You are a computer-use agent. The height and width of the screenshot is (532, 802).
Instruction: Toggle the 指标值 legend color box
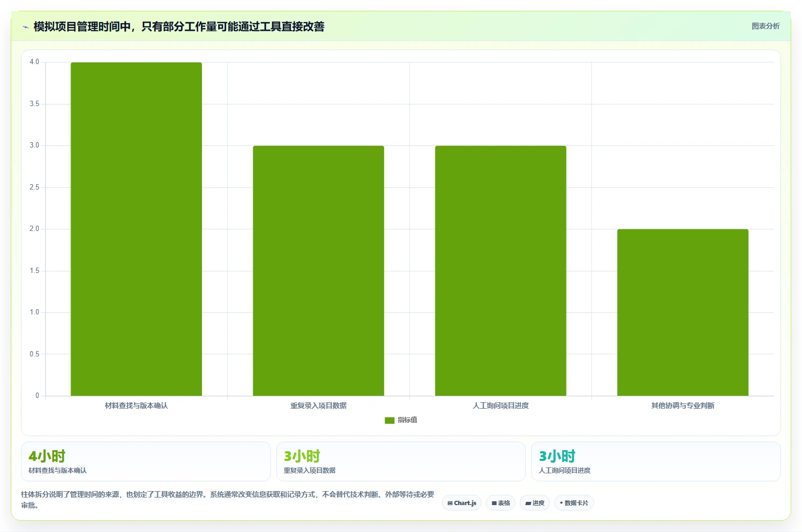pyautogui.click(x=389, y=420)
